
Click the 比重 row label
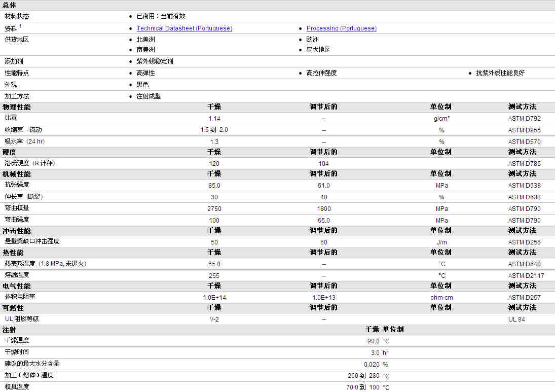(x=11, y=118)
